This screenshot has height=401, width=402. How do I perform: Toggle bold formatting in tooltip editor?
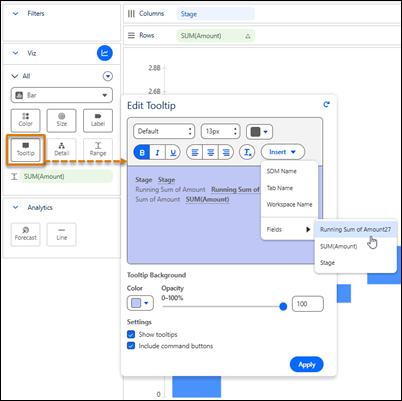point(142,152)
